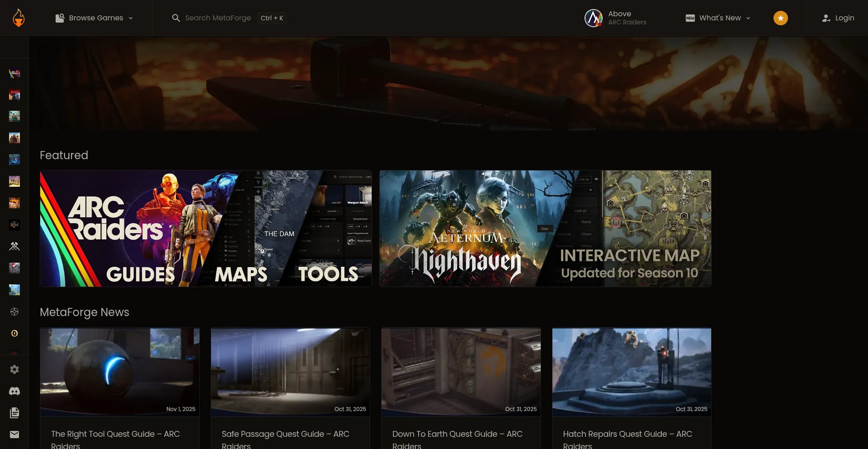Open Safe Passage Quest Guide thumbnail
Image resolution: width=868 pixels, height=449 pixels.
coord(290,372)
